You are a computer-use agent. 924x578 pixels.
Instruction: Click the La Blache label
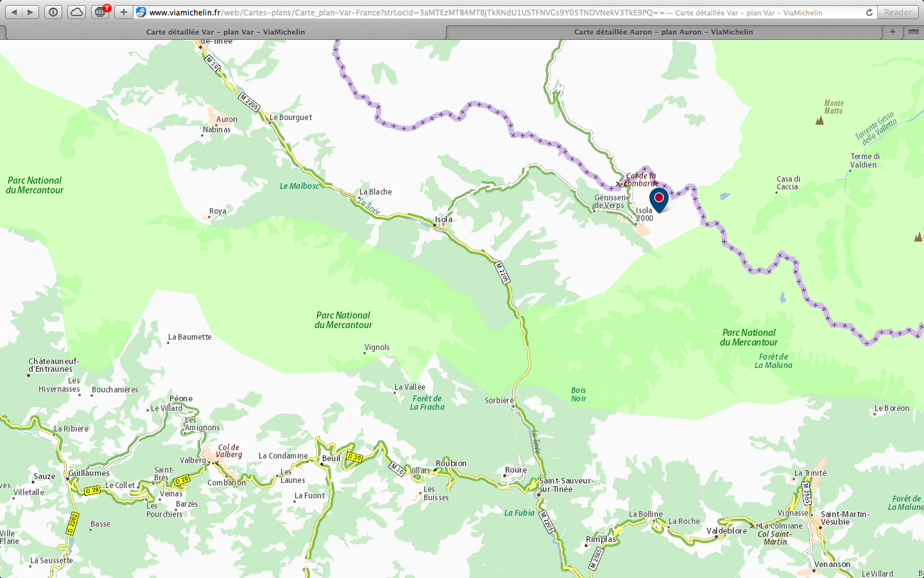pyautogui.click(x=375, y=192)
